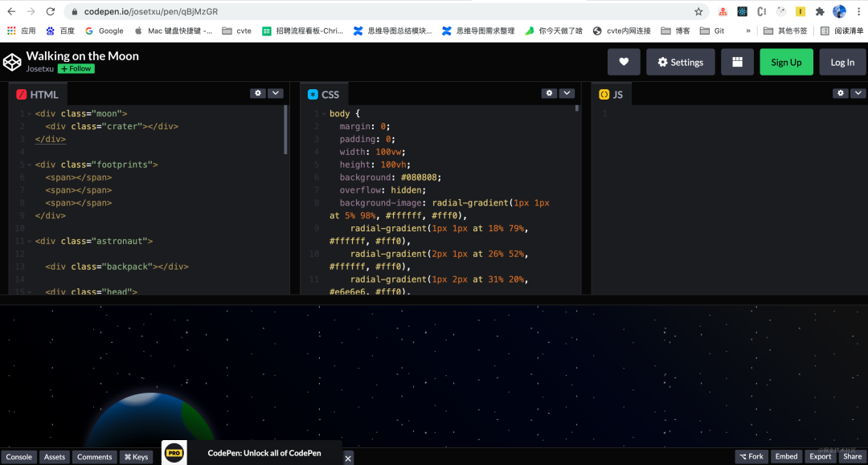Click the address bar URL
The image size is (868, 465).
[150, 11]
